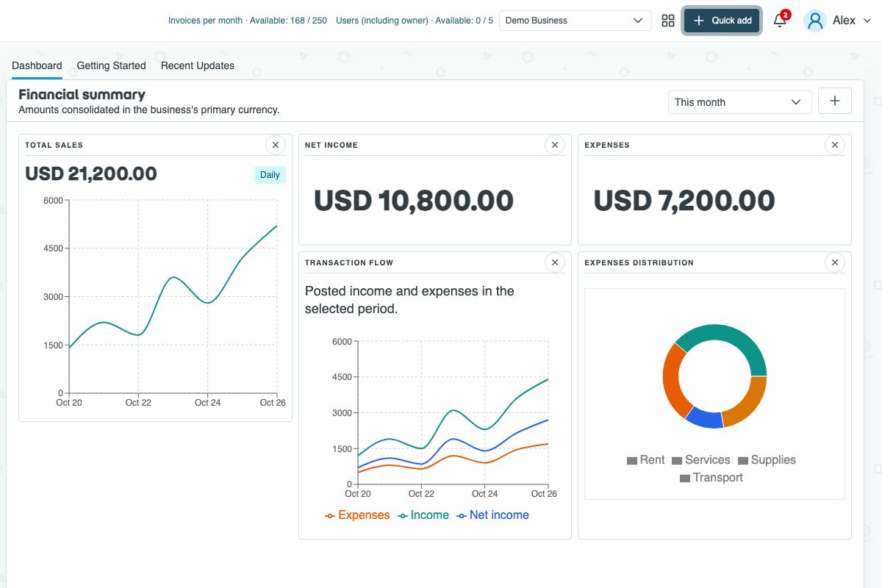Switch to the Dashboard tab
Viewport: 882px width, 588px height.
37,65
